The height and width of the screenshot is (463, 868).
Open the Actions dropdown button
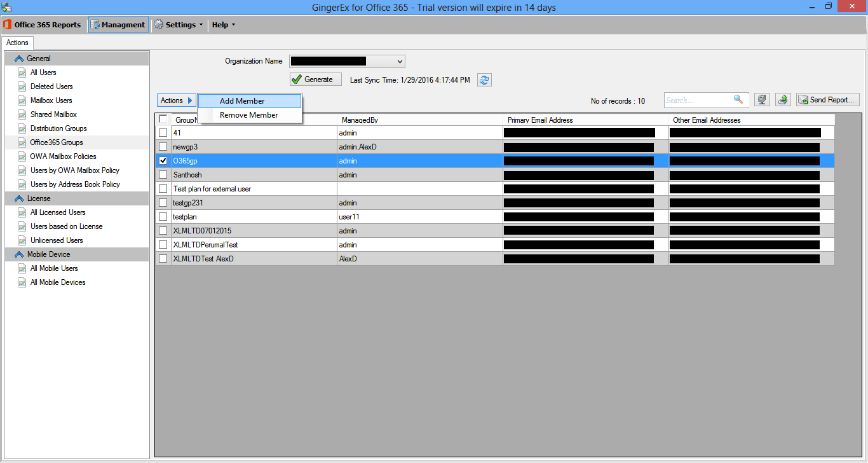[176, 100]
